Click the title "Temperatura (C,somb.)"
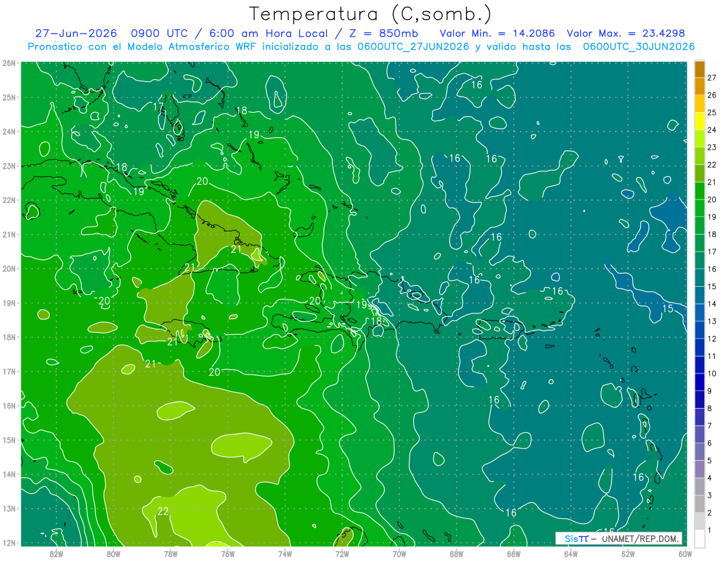The height and width of the screenshot is (562, 728). coord(371,14)
